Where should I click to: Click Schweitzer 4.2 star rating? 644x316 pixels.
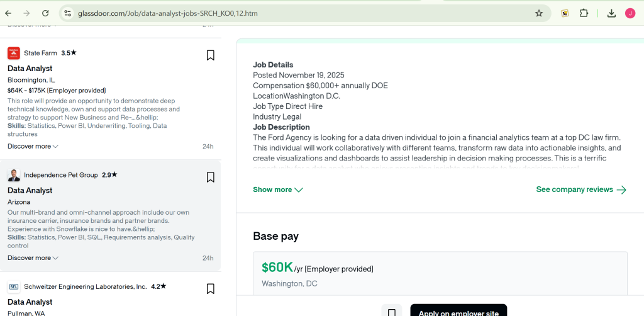pos(158,286)
